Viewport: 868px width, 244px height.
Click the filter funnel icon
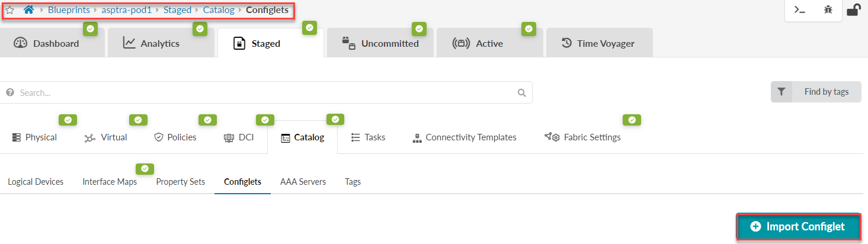[x=781, y=92]
